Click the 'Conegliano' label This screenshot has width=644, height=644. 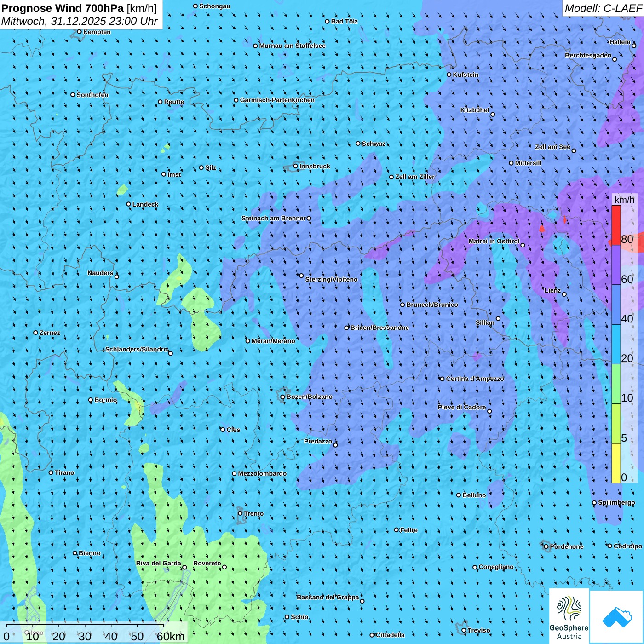496,567
